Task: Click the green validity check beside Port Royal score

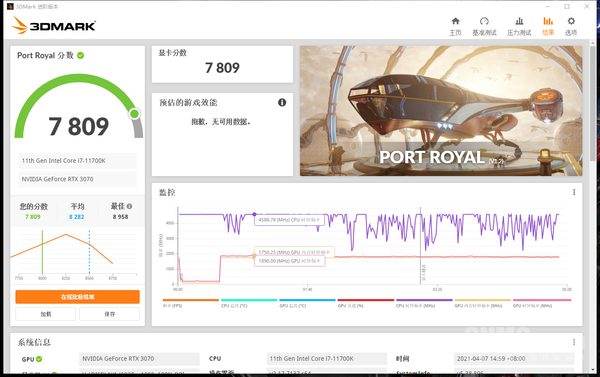Action: (80, 55)
